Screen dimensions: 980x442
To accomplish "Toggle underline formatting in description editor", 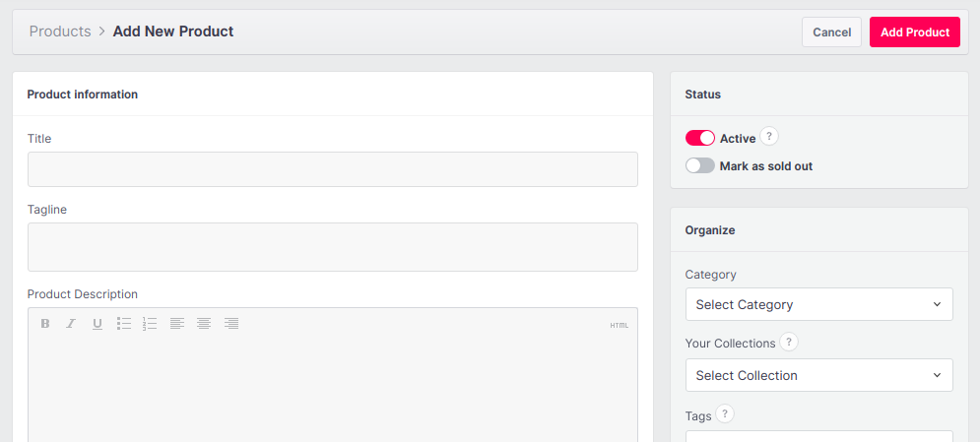I will click(98, 324).
